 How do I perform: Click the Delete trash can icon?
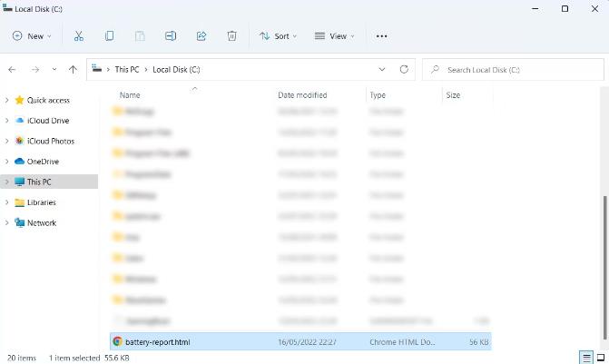click(x=231, y=36)
